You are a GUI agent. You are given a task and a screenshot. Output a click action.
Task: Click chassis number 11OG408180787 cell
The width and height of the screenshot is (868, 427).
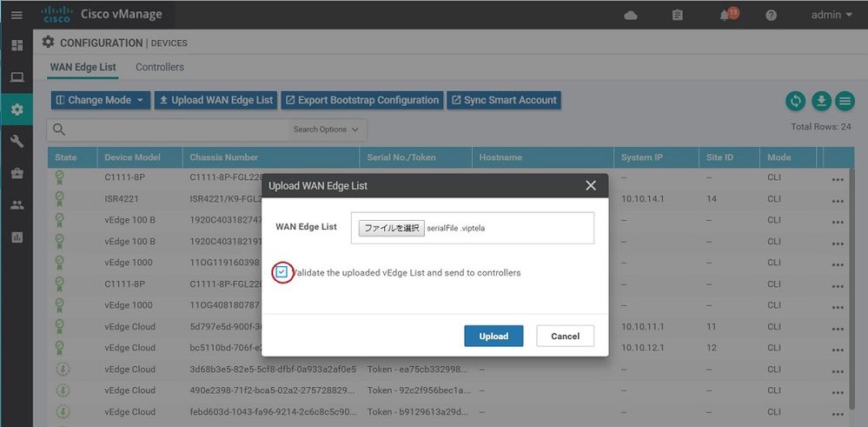(x=225, y=305)
